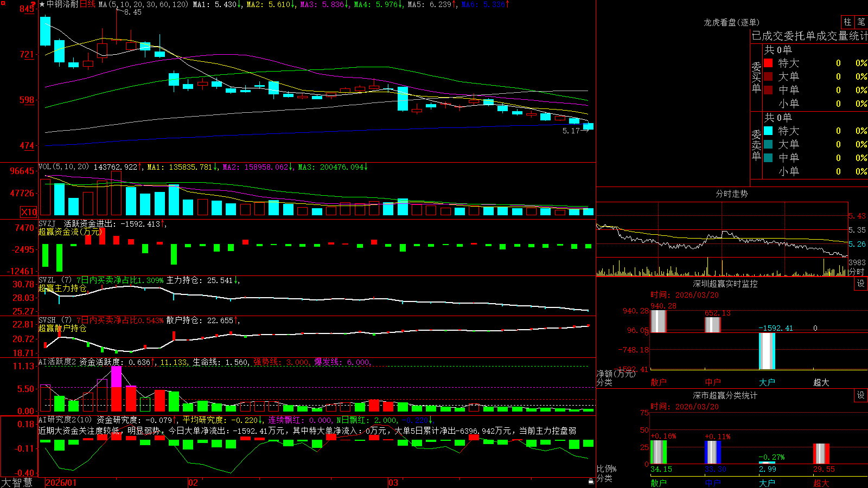868x488 pixels.
Task: Click the 中钢洛耐 stock name label
Action: pyautogui.click(x=62, y=4)
